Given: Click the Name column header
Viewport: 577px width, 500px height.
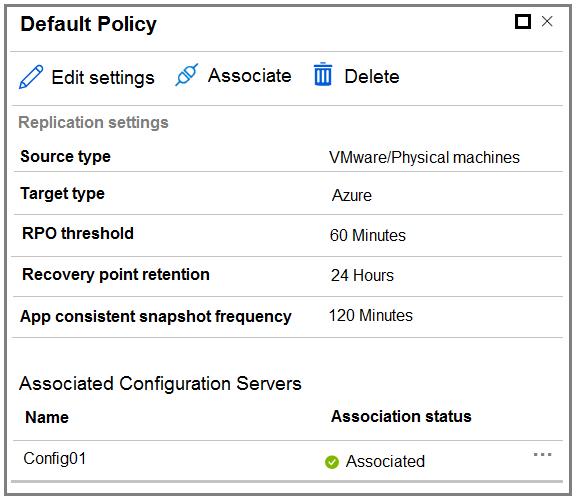Looking at the screenshot, I should point(47,417).
